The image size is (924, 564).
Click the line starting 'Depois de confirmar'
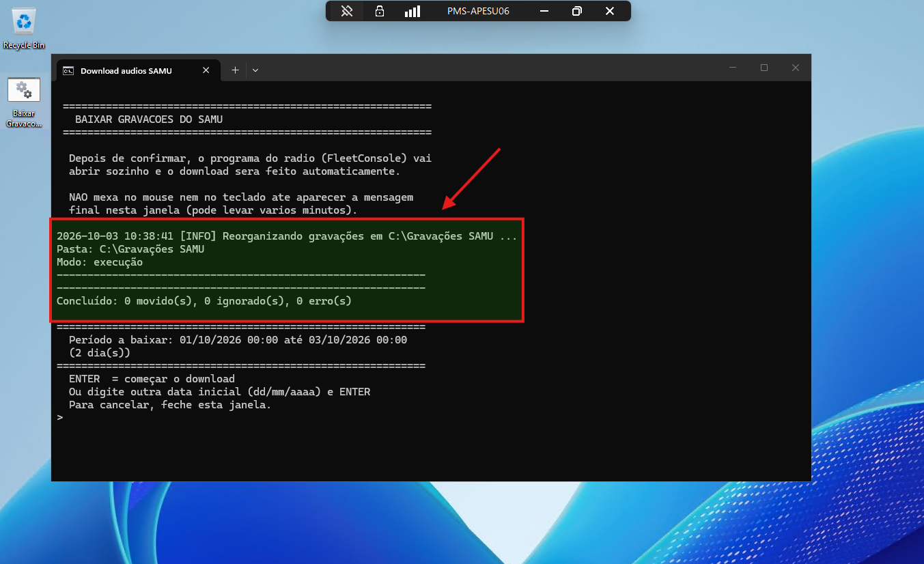tap(250, 158)
